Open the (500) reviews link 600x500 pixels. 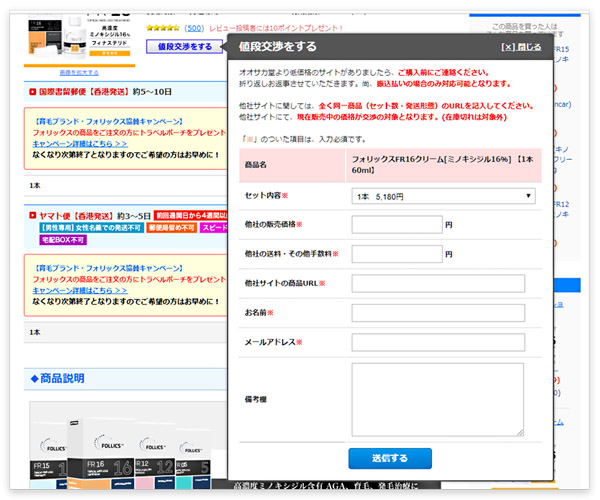[x=194, y=29]
